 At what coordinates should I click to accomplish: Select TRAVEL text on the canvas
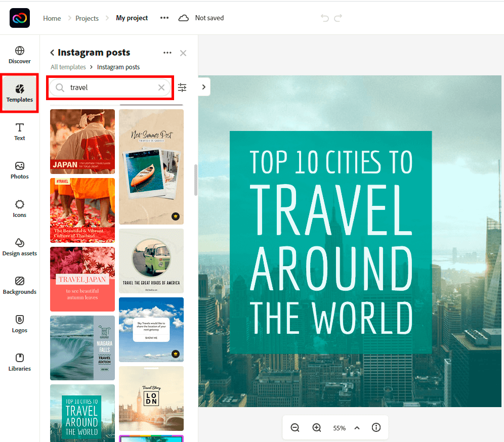[x=331, y=210]
